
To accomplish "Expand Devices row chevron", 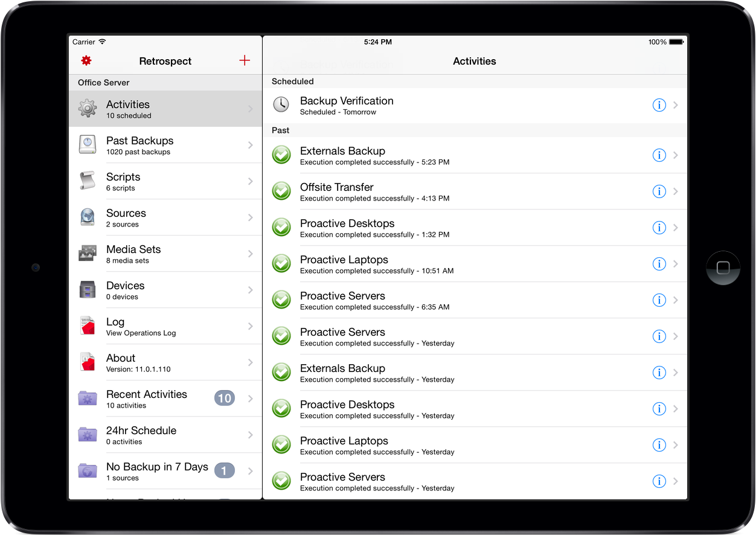I will 251,290.
